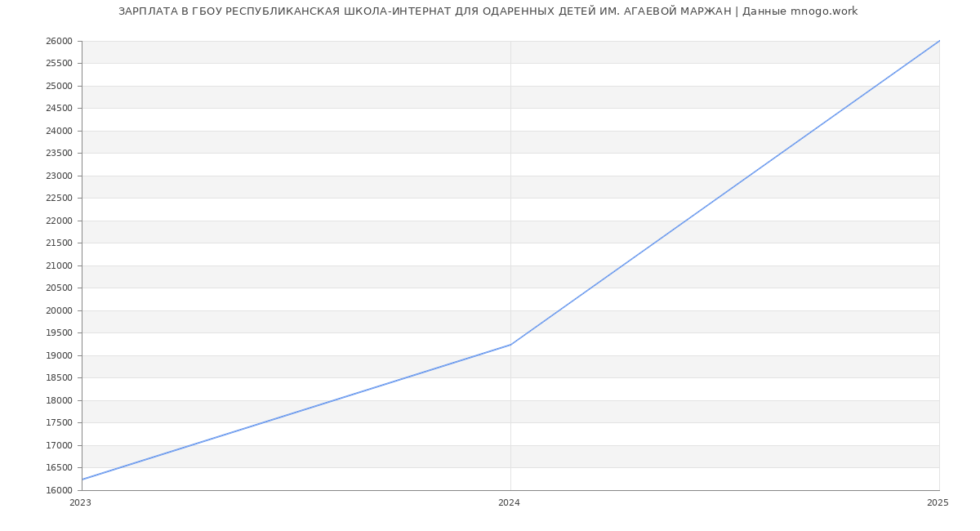Click the 2023 x-axis label

pyautogui.click(x=81, y=503)
